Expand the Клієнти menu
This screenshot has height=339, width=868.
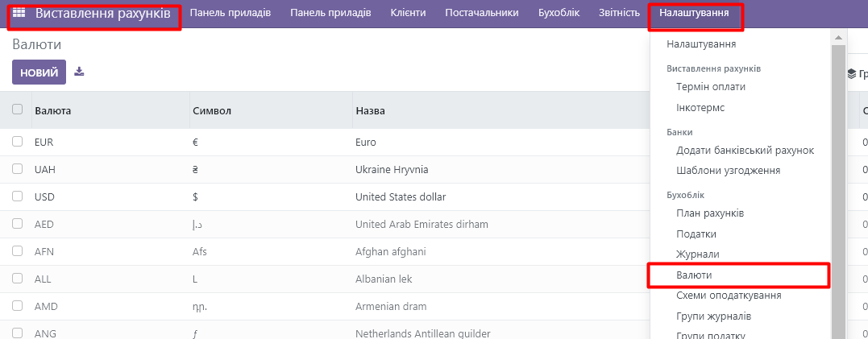coord(408,13)
